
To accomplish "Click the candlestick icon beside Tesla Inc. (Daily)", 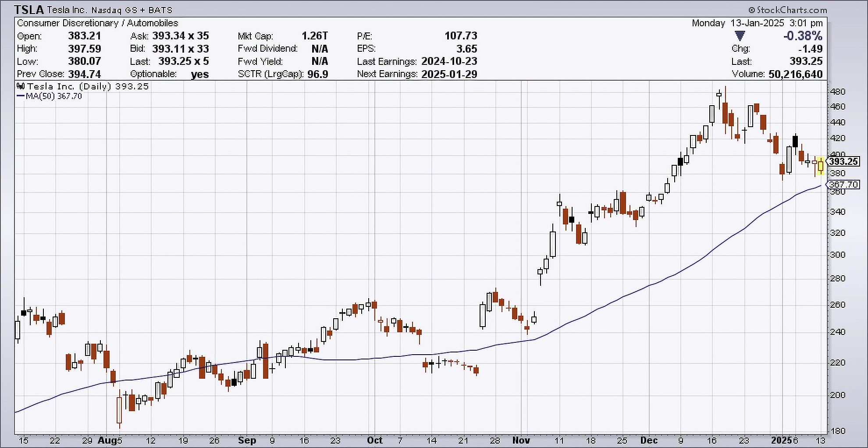I will [21, 86].
